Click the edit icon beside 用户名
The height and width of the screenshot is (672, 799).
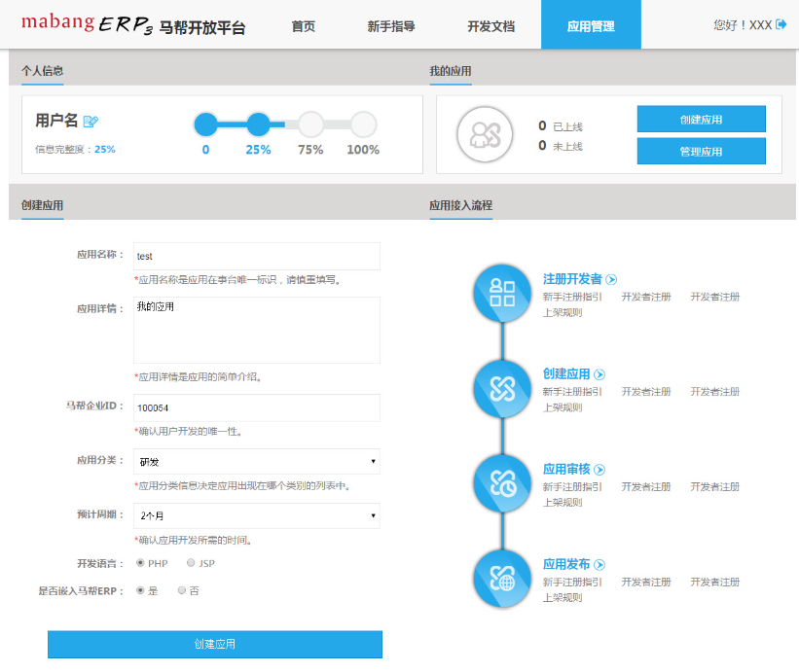tap(91, 122)
